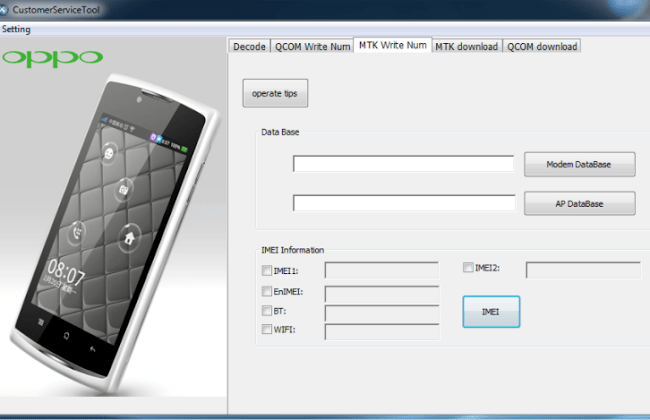
Task: Click the OPPO logo
Action: [x=53, y=58]
